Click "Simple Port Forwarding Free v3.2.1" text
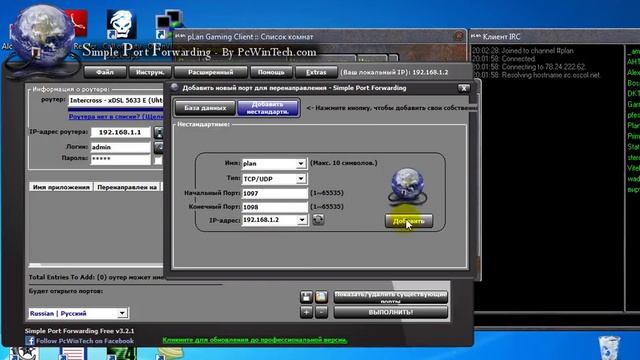 click(x=80, y=331)
